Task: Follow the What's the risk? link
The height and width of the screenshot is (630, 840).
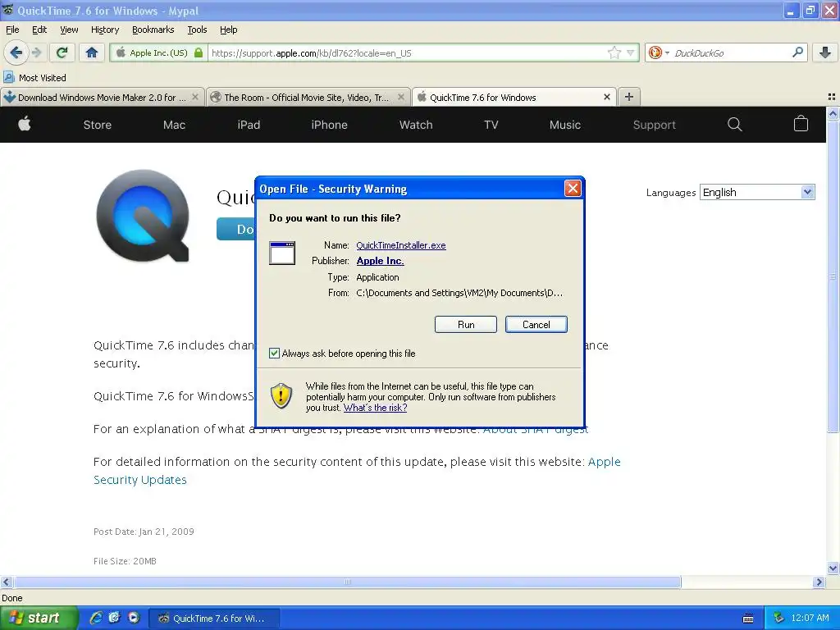Action: point(375,408)
